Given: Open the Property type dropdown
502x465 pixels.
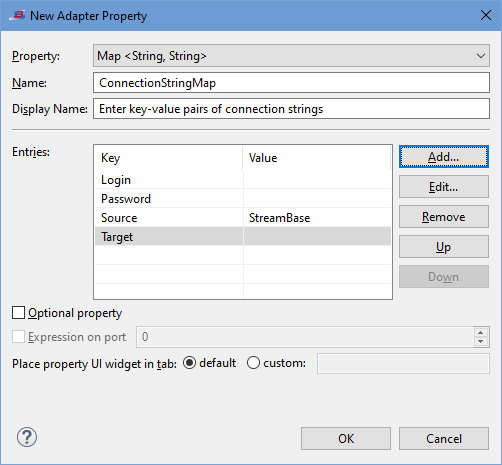Looking at the screenshot, I should pyautogui.click(x=291, y=56).
